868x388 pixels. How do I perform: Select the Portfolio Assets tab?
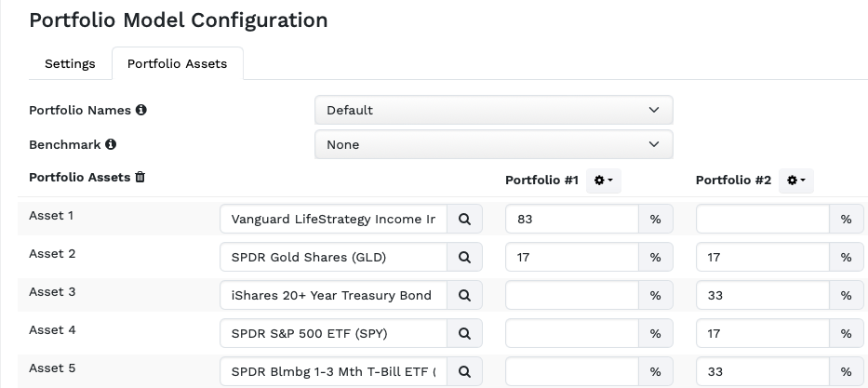tap(177, 64)
